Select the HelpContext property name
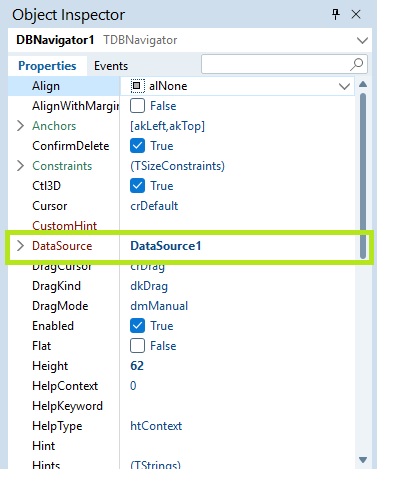Screen dimensions: 397x483 click(65, 386)
